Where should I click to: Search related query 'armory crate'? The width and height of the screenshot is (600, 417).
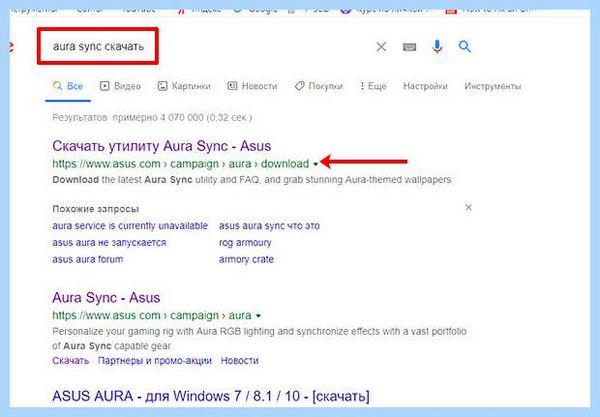[x=246, y=259]
